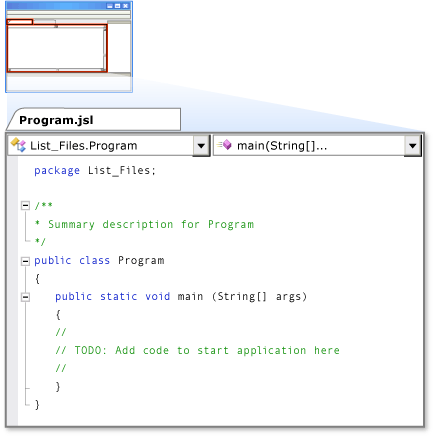The width and height of the screenshot is (433, 436).
Task: Click the purple method icon beside main(String[]...
Action: click(x=225, y=145)
